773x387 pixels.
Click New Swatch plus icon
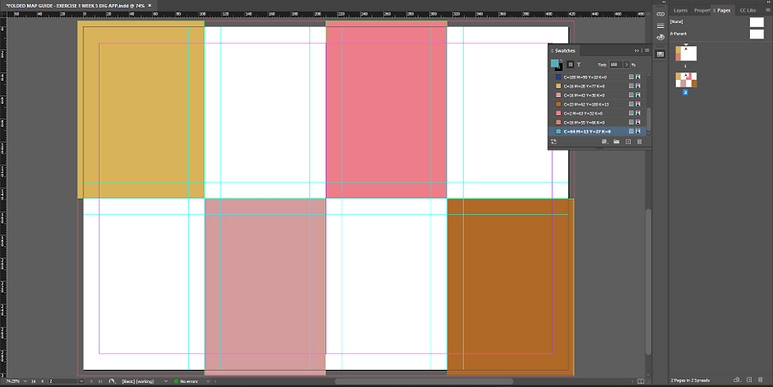628,141
